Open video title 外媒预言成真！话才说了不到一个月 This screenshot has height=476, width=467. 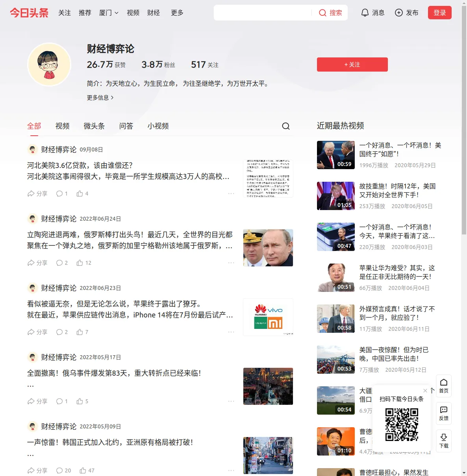click(x=397, y=313)
